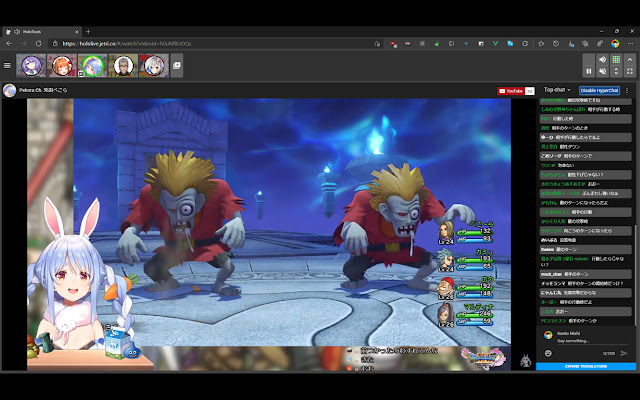Image resolution: width=640 pixels, height=400 pixels.
Task: Click the hololive.jetri.co address bar
Action: click(x=216, y=43)
